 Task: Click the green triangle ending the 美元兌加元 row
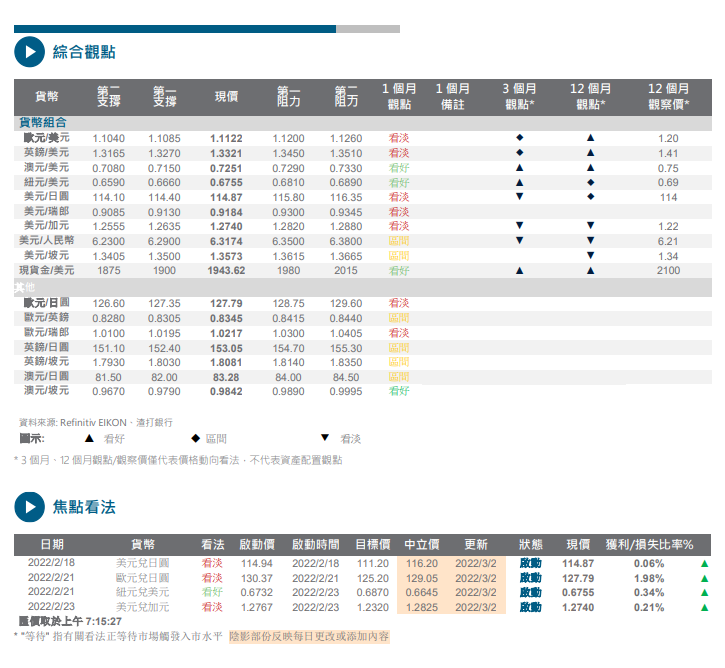click(706, 606)
